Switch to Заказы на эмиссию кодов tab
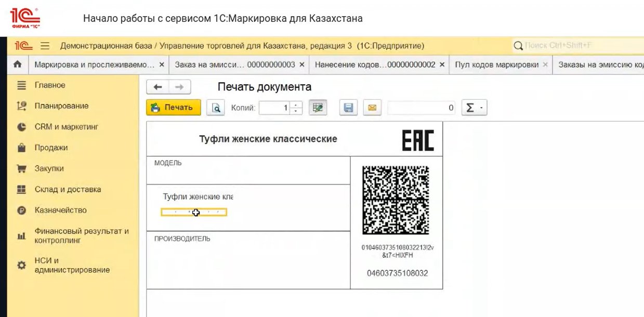The image size is (644, 317). [600, 65]
